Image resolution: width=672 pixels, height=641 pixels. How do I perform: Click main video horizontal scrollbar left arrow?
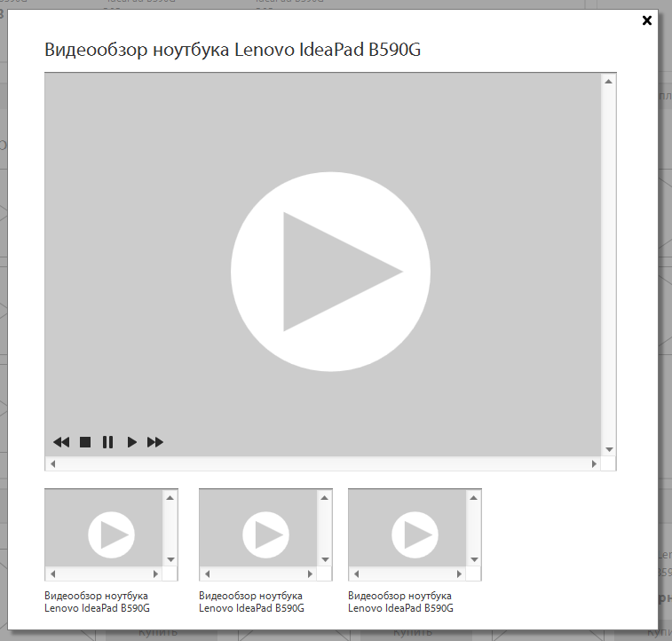(x=52, y=463)
